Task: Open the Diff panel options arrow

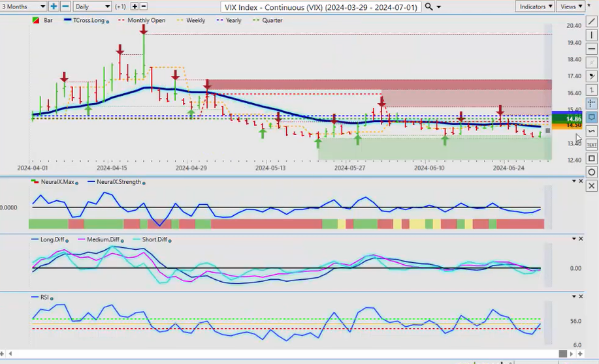Action: pos(574,239)
